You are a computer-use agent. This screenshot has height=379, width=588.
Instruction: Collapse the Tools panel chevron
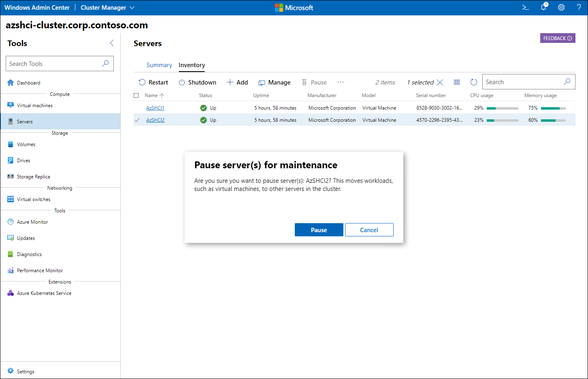[112, 43]
